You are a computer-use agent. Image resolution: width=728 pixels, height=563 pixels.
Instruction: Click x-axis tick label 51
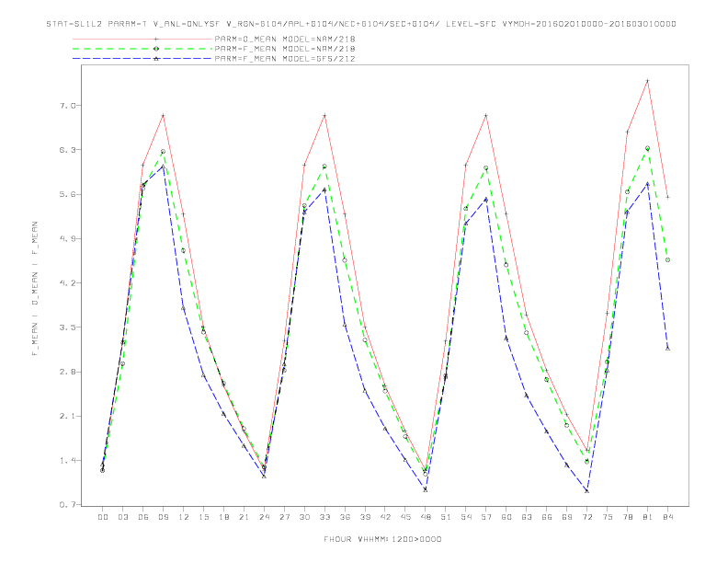click(x=446, y=517)
